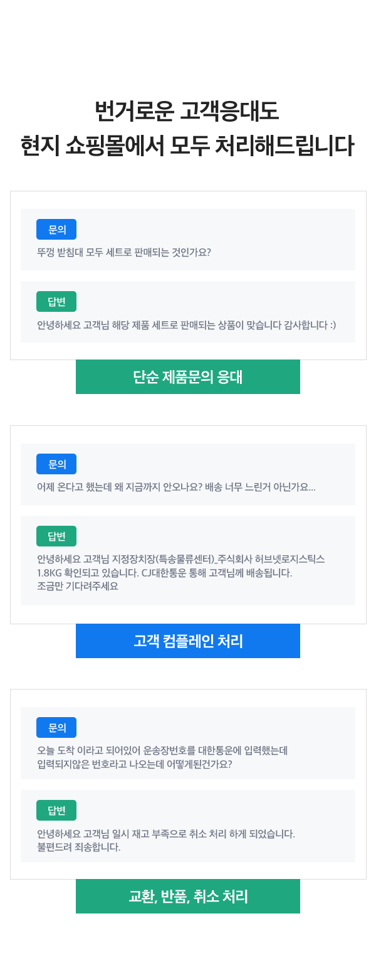
Task: Click the green '교환, 반품, 취소 처리' banner
Action: [x=188, y=897]
